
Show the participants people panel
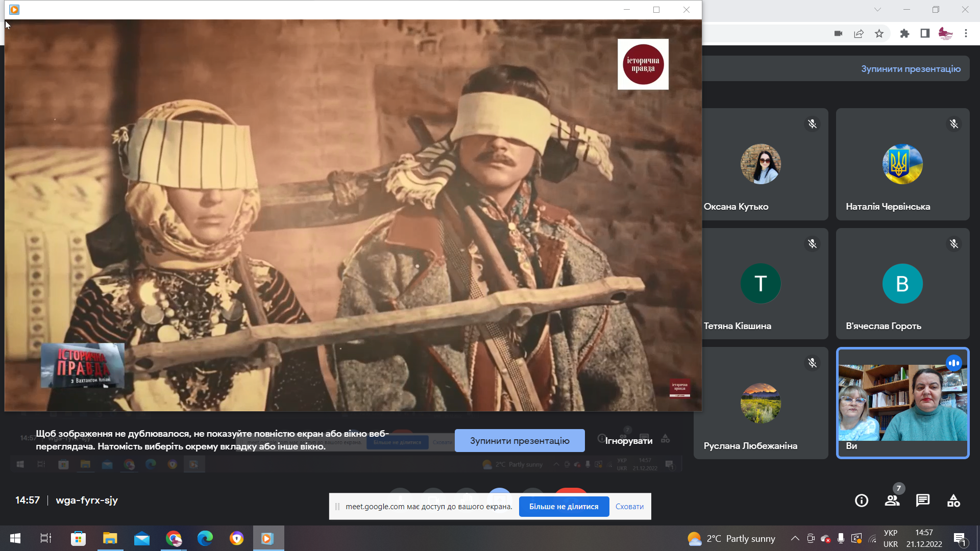(x=892, y=500)
